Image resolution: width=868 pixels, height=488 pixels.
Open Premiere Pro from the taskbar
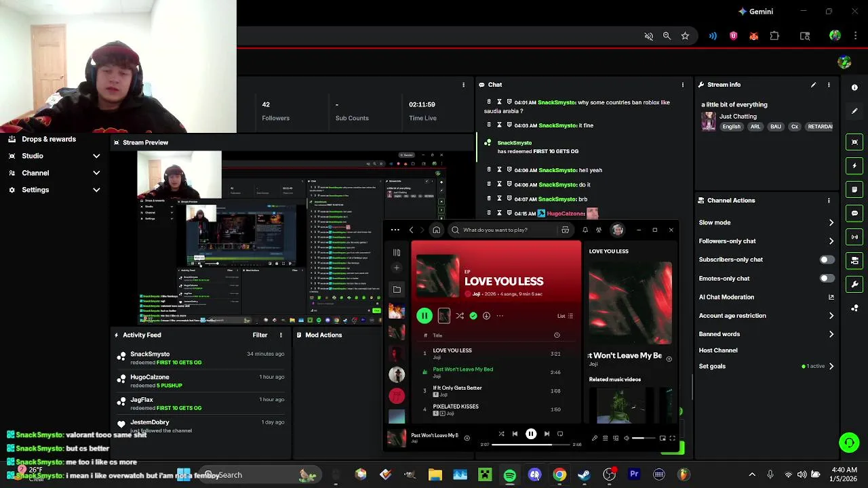pyautogui.click(x=634, y=475)
